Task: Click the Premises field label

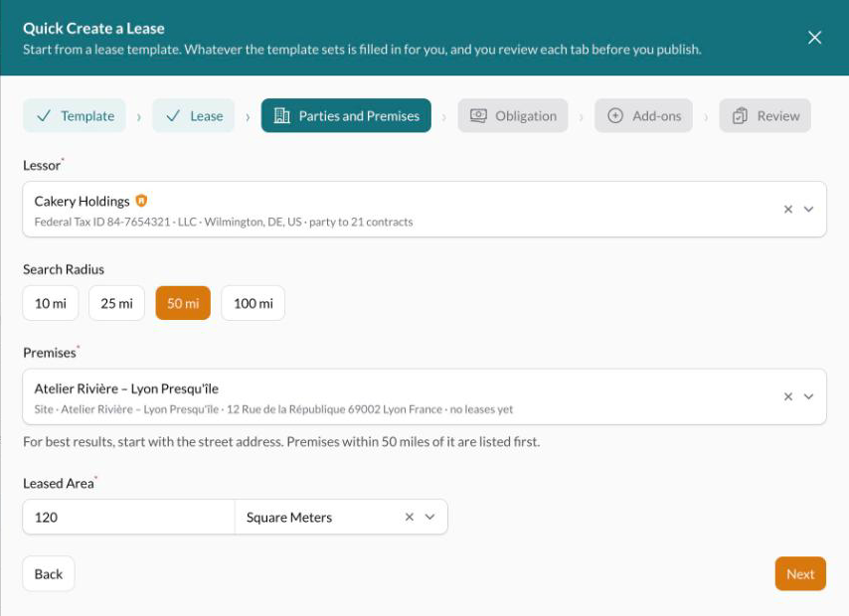Action: 50,353
